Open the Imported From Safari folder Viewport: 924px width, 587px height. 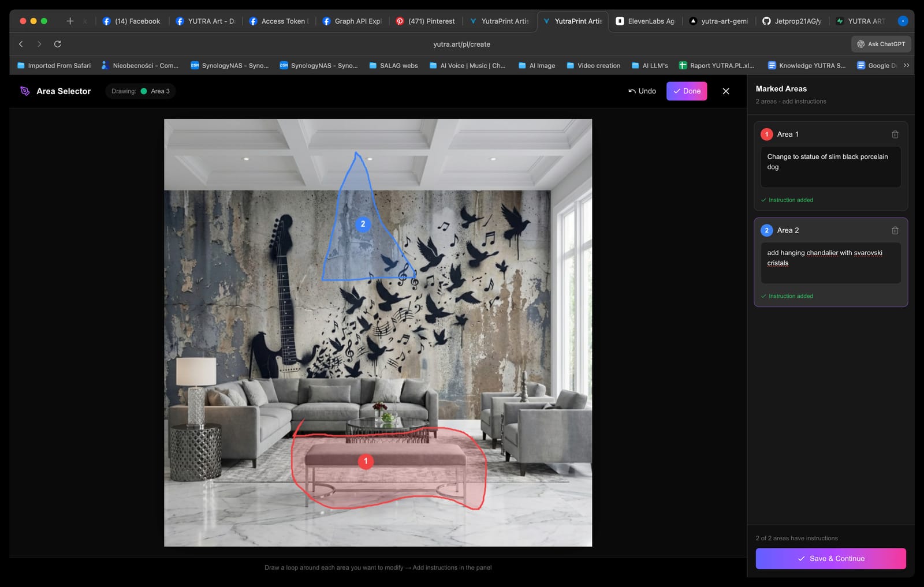tap(54, 66)
